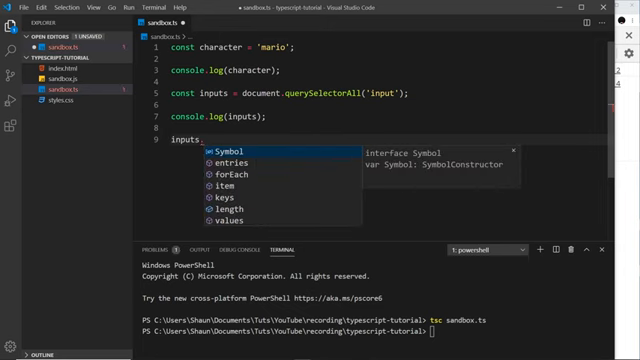Open sandbox.js from the file tree
This screenshot has width=640, height=360.
click(63, 79)
